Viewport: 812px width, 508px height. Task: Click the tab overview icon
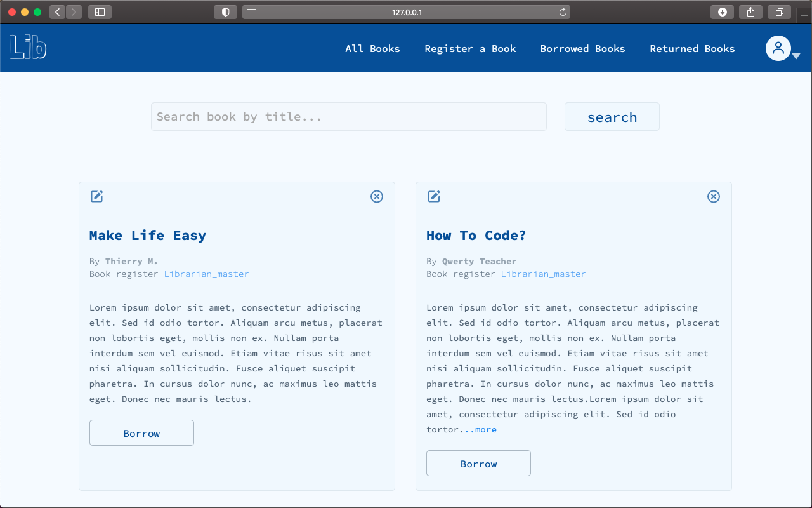click(x=779, y=11)
